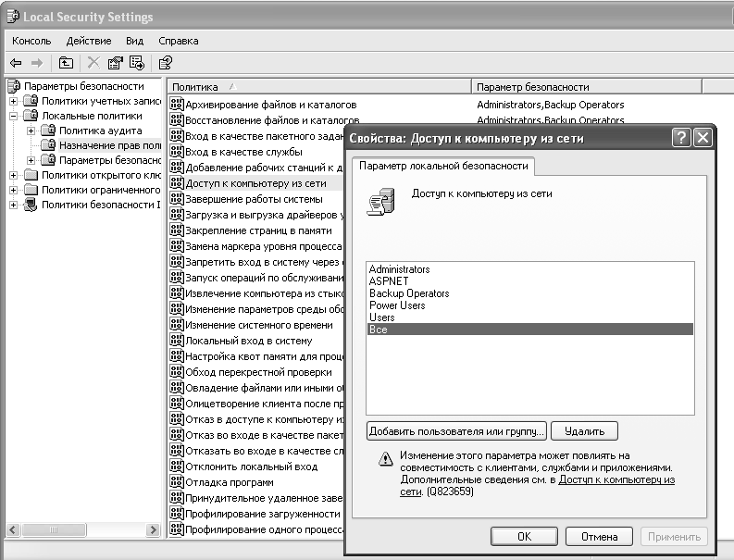Expand the Политика аудита tree node
The image size is (734, 560).
31,131
